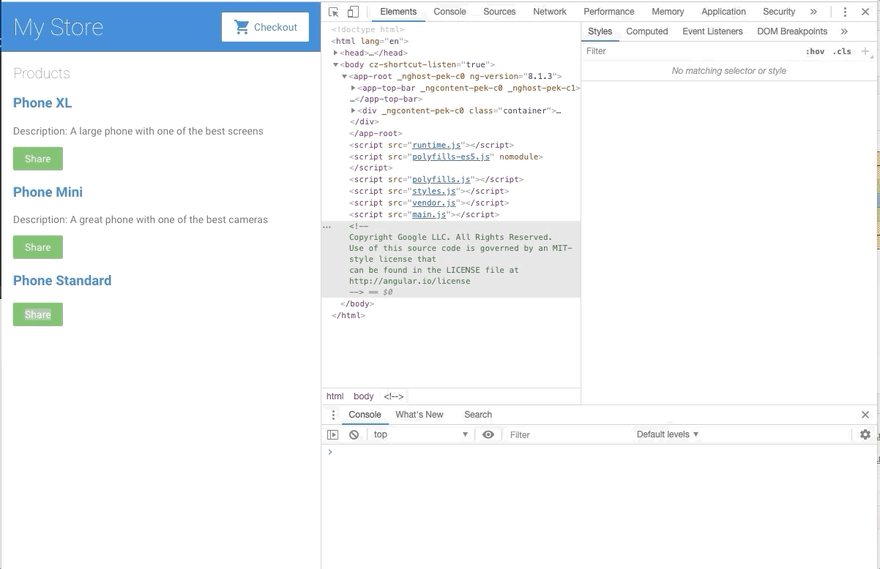Open runtime.js script link
Screen dimensions: 880x569
[x=437, y=145]
